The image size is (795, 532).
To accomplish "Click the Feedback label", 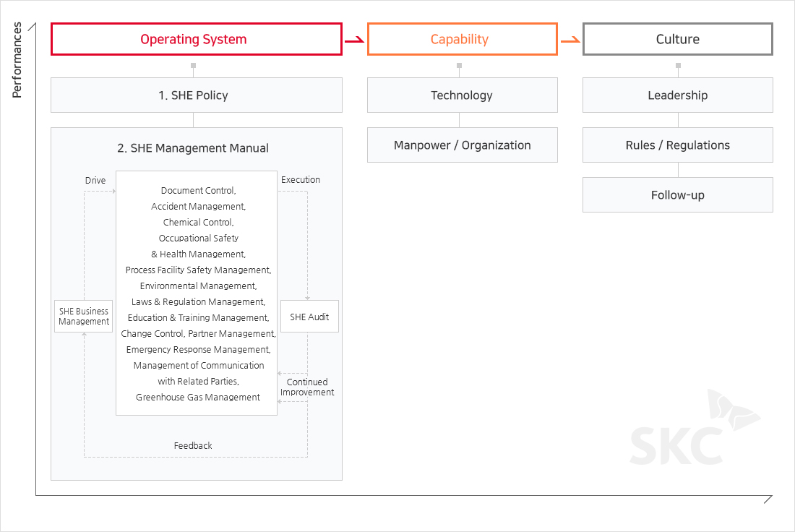I will point(193,446).
